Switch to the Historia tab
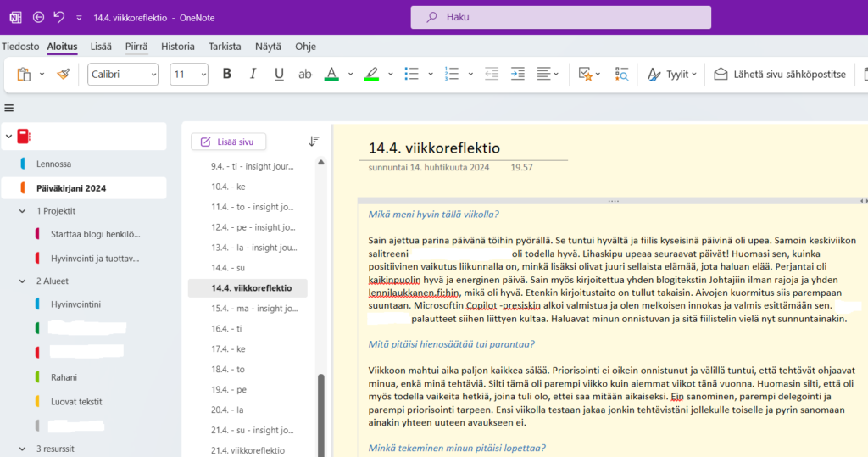Screen dimensions: 868x457 [178, 47]
